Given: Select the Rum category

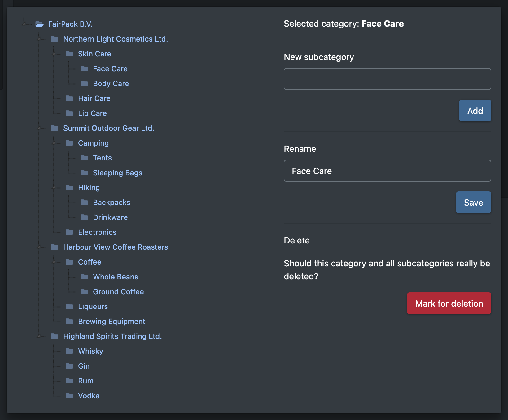Looking at the screenshot, I should coord(85,381).
